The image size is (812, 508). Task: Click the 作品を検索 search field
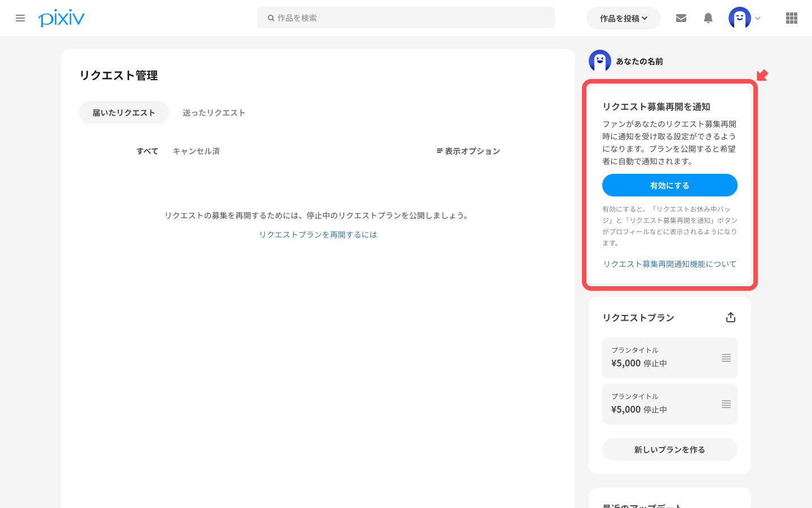coord(405,17)
